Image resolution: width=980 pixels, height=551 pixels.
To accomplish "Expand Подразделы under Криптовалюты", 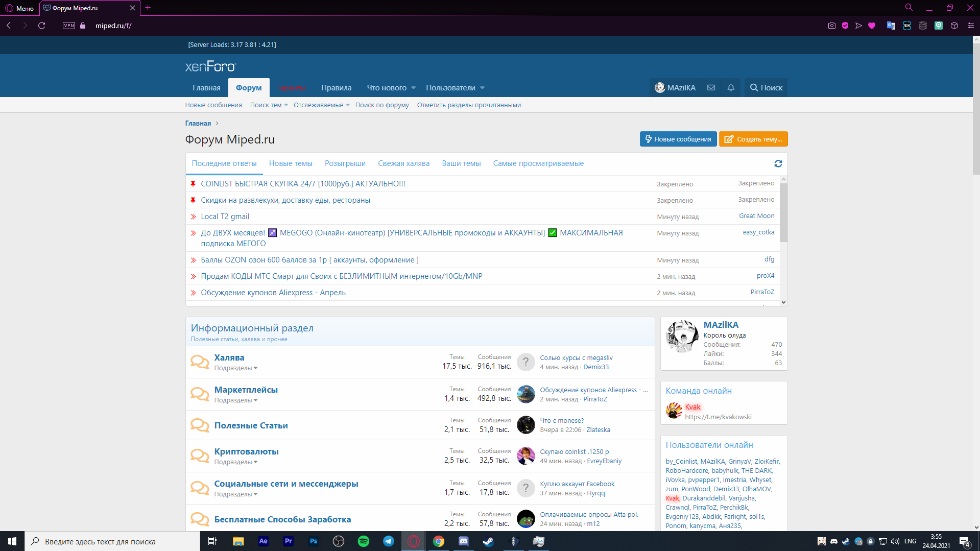I will pos(236,462).
